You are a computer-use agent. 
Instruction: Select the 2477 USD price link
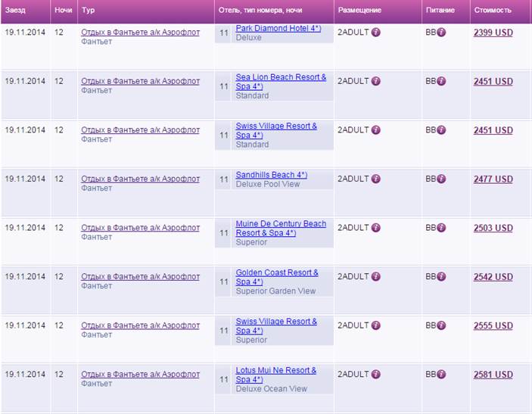493,179
